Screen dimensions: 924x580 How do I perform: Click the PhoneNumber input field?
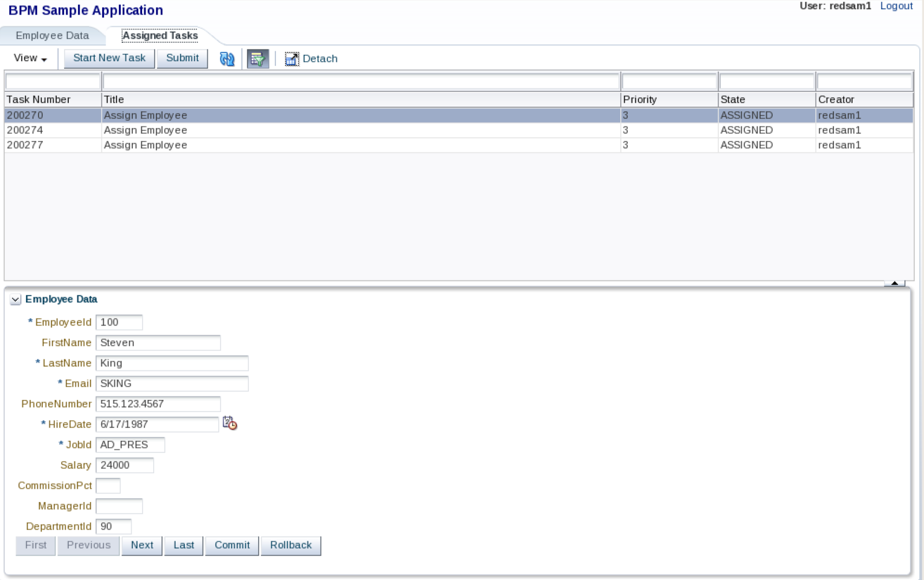click(158, 404)
